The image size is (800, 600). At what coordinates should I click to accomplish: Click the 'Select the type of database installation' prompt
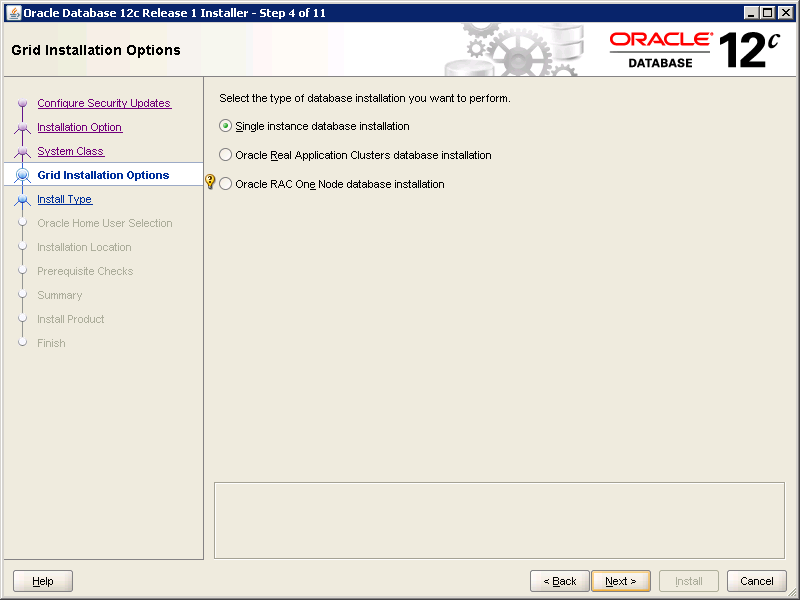coord(365,98)
